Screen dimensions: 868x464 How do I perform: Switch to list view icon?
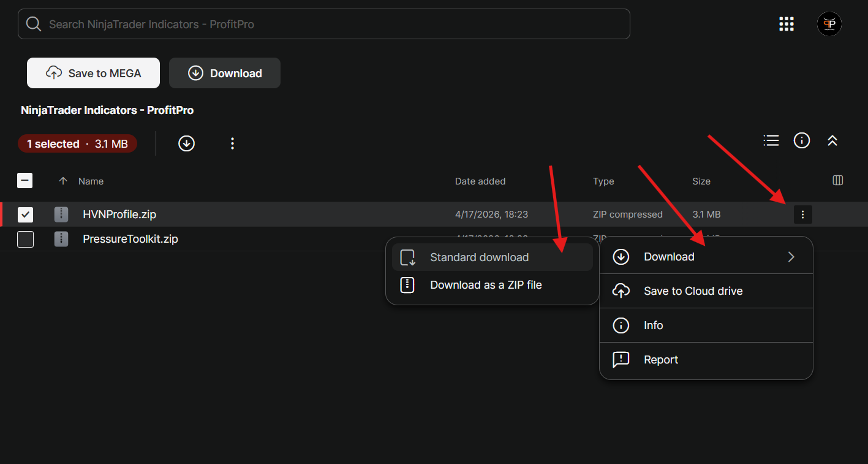click(771, 140)
